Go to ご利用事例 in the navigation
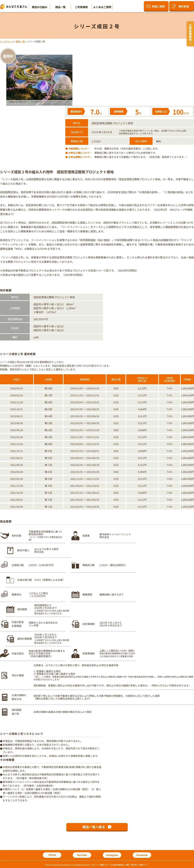The image size is (194, 868). click(x=81, y=7)
